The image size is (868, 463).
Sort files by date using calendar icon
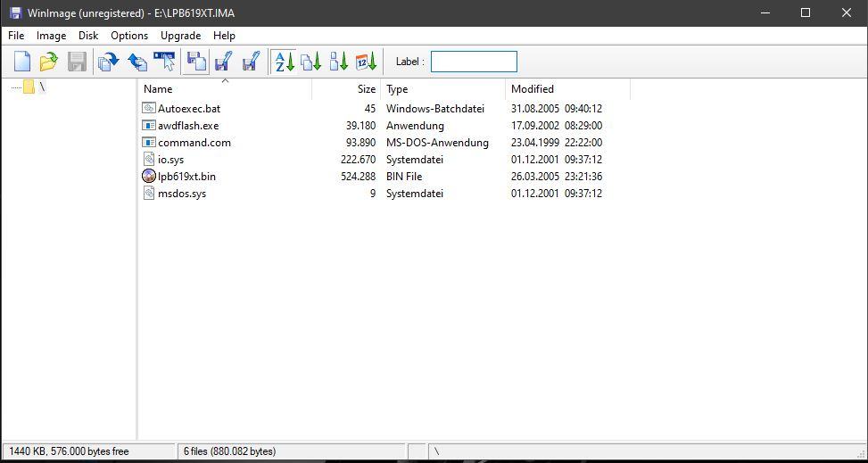pyautogui.click(x=366, y=62)
